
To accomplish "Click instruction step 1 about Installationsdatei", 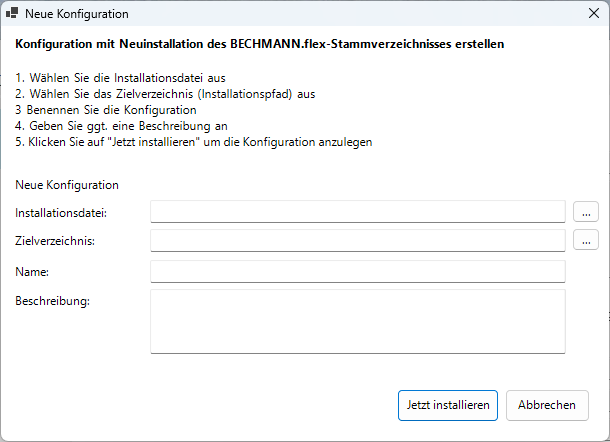I will pos(120,77).
